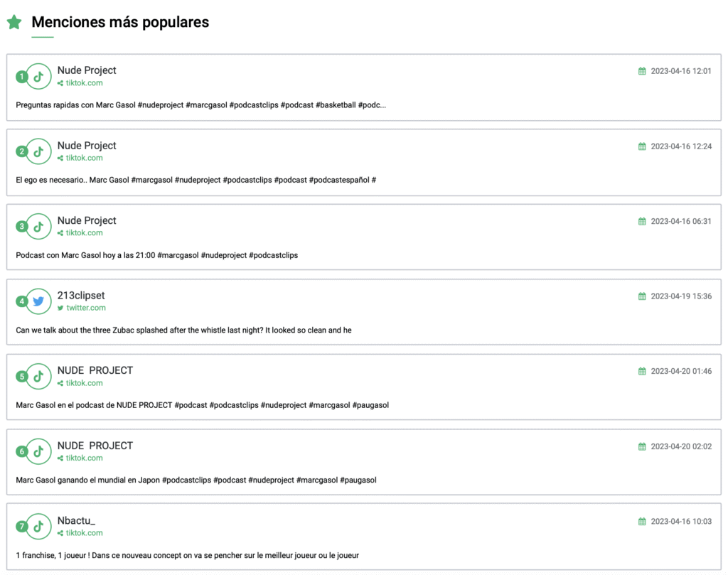Open the 213clipset author name

[x=81, y=295]
